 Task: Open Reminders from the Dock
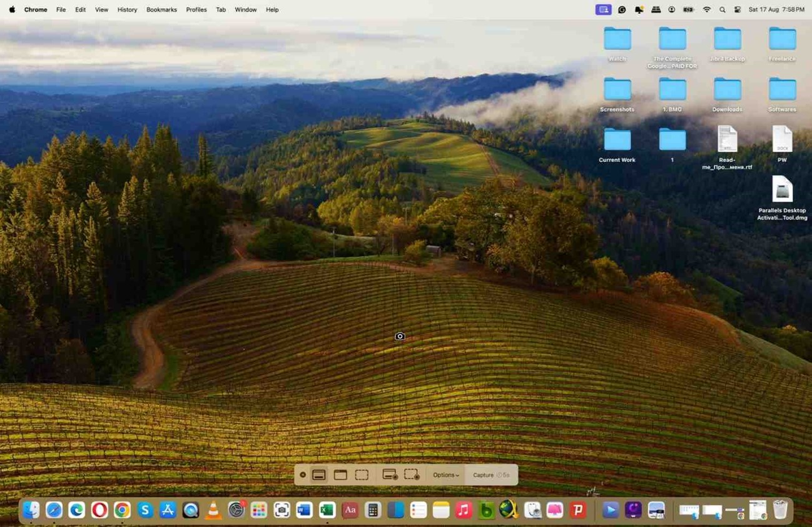pyautogui.click(x=419, y=510)
